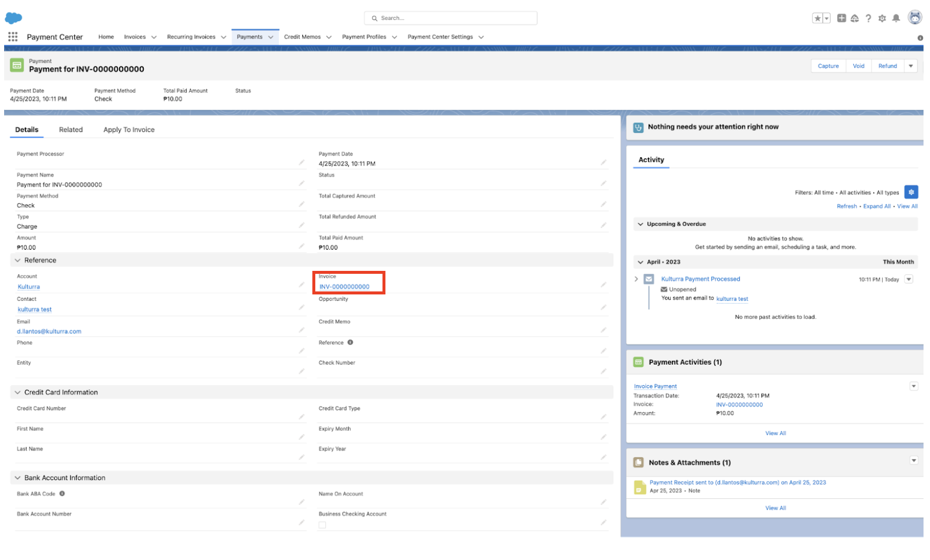930x560 pixels.
Task: Click the favorites star icon
Action: (817, 18)
